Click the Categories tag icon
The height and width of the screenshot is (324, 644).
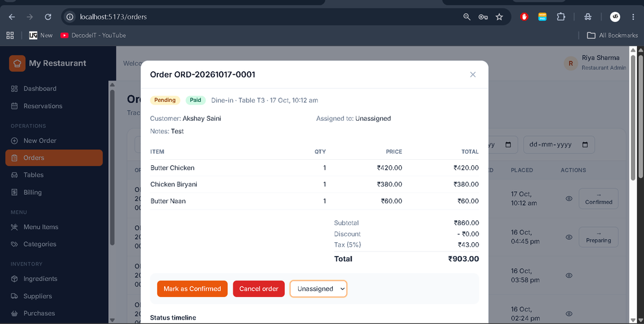(14, 244)
